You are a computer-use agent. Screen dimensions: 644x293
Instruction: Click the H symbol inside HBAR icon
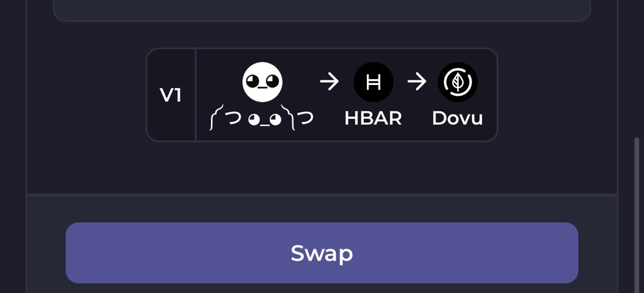point(373,82)
